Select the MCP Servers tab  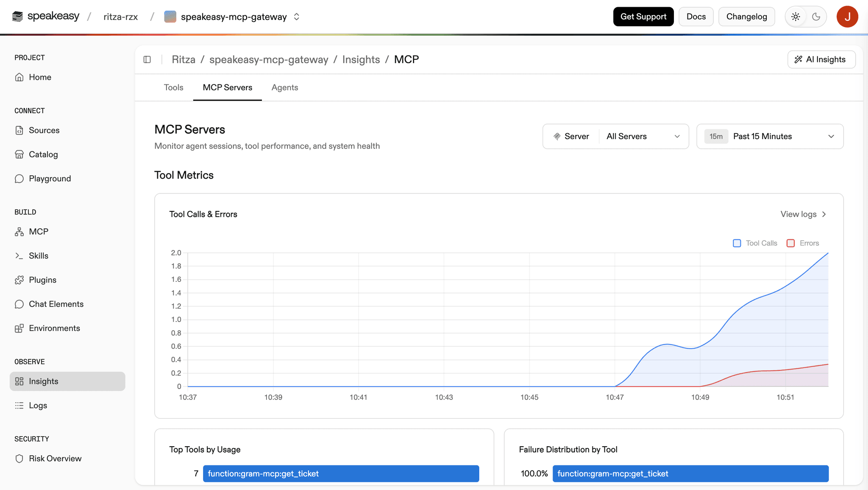[x=228, y=87]
